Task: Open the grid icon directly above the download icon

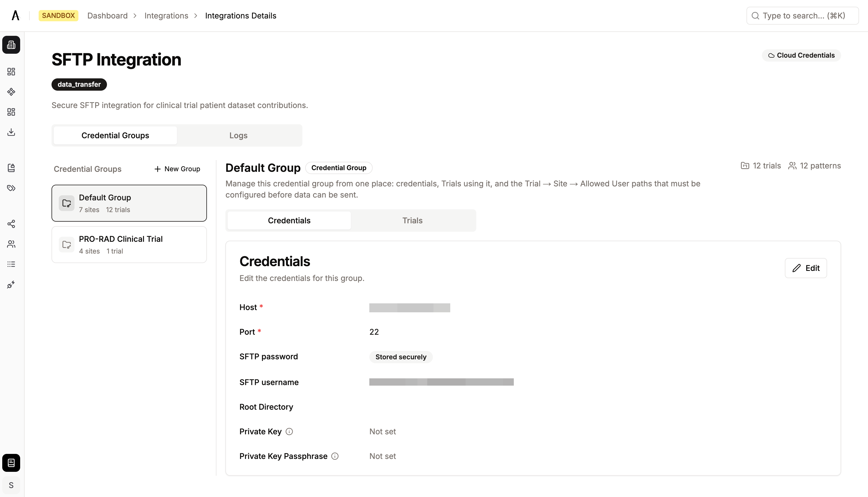Action: pyautogui.click(x=11, y=112)
